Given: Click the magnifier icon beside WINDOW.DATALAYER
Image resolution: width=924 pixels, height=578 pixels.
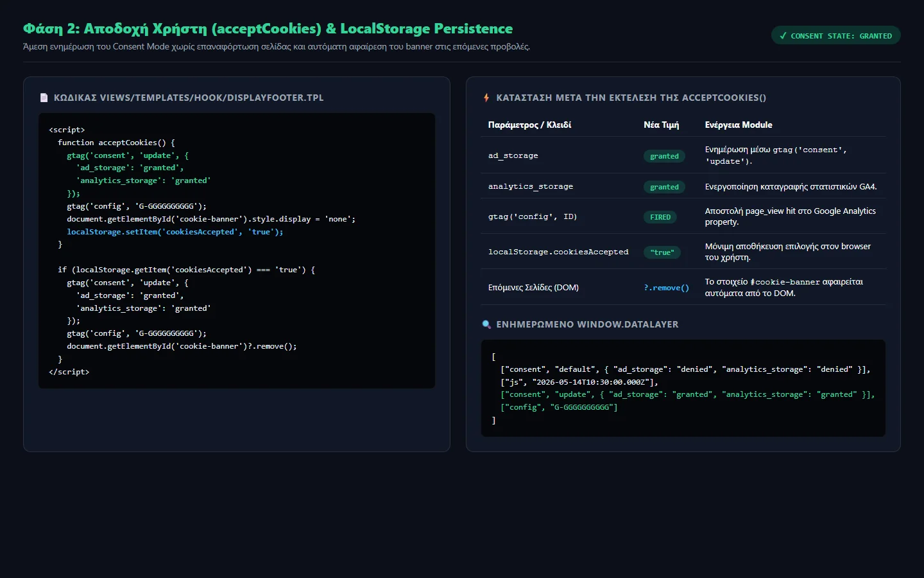Looking at the screenshot, I should [x=486, y=324].
